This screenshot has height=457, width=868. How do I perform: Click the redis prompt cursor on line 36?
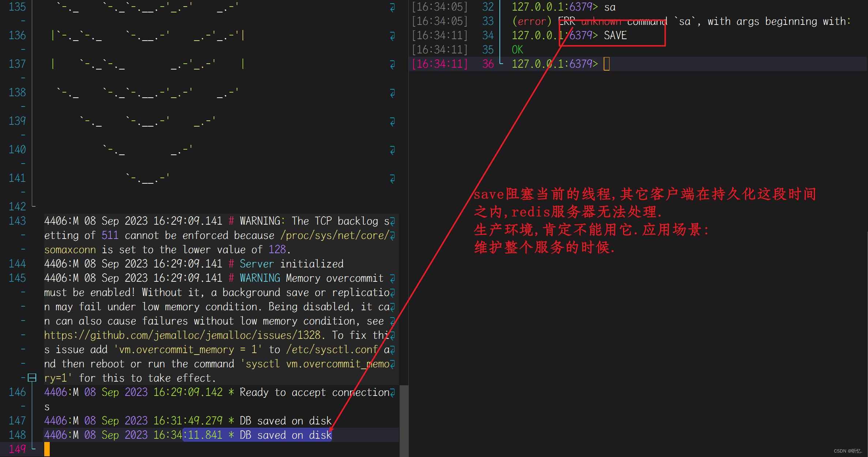point(606,64)
